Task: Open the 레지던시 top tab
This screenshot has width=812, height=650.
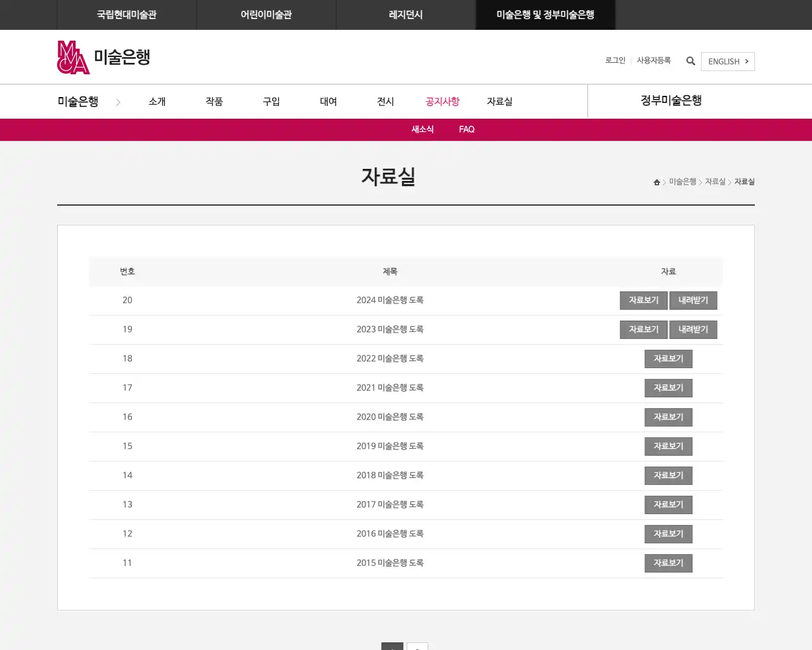Action: (x=406, y=15)
